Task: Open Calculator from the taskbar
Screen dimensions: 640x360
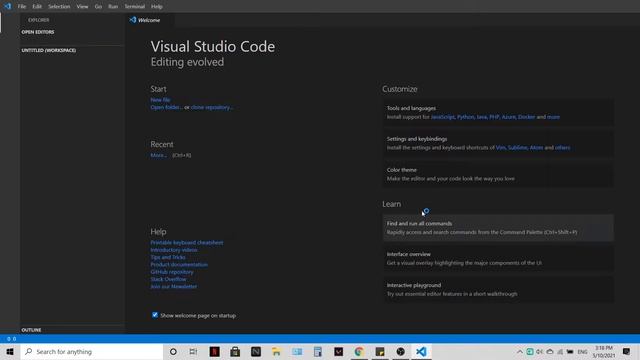Action: (318, 351)
